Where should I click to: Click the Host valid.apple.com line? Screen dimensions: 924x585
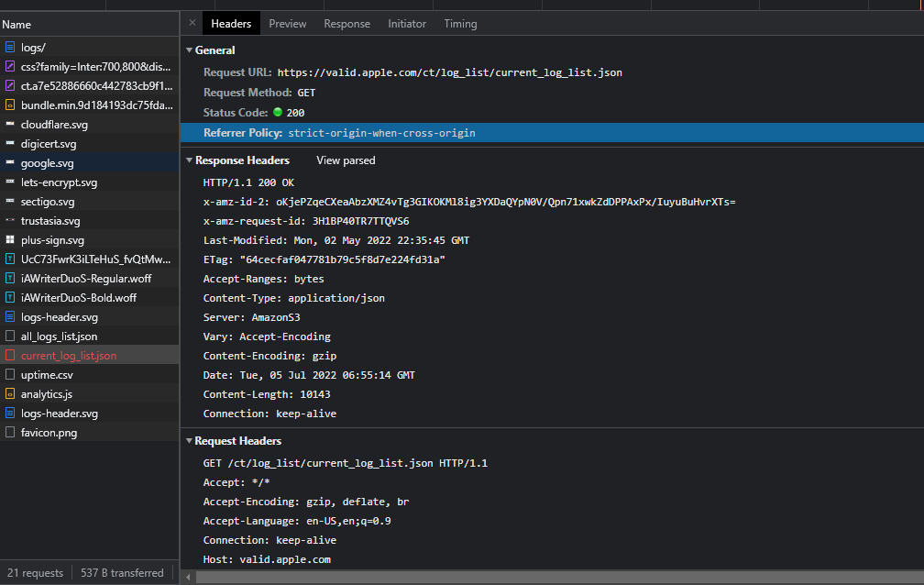pos(267,559)
